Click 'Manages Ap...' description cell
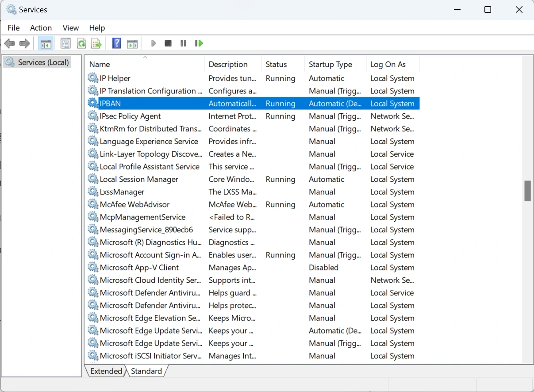This screenshot has width=534, height=392. (x=232, y=268)
